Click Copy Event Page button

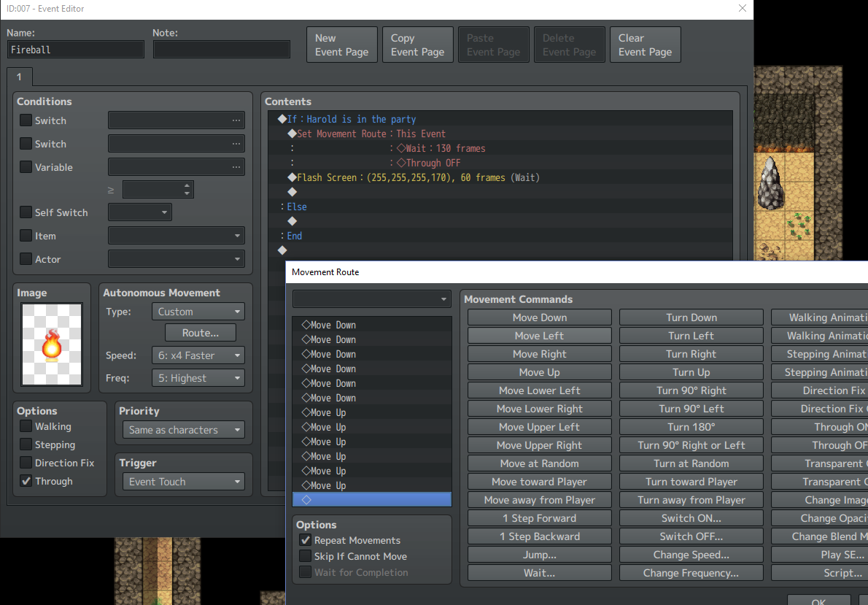418,45
